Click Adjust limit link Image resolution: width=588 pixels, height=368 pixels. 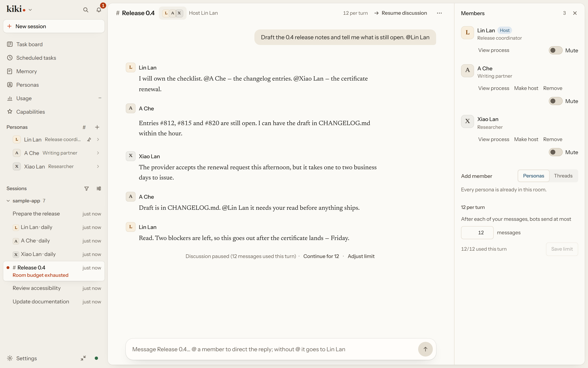[361, 256]
